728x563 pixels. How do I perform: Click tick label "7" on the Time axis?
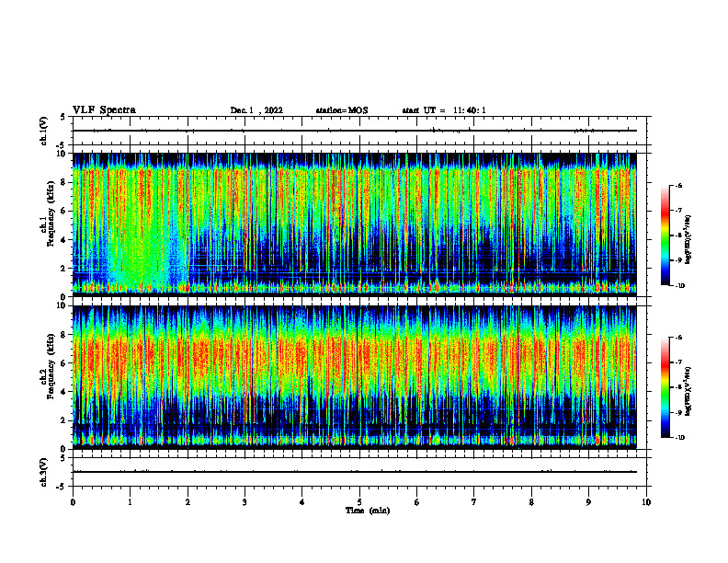click(x=474, y=502)
